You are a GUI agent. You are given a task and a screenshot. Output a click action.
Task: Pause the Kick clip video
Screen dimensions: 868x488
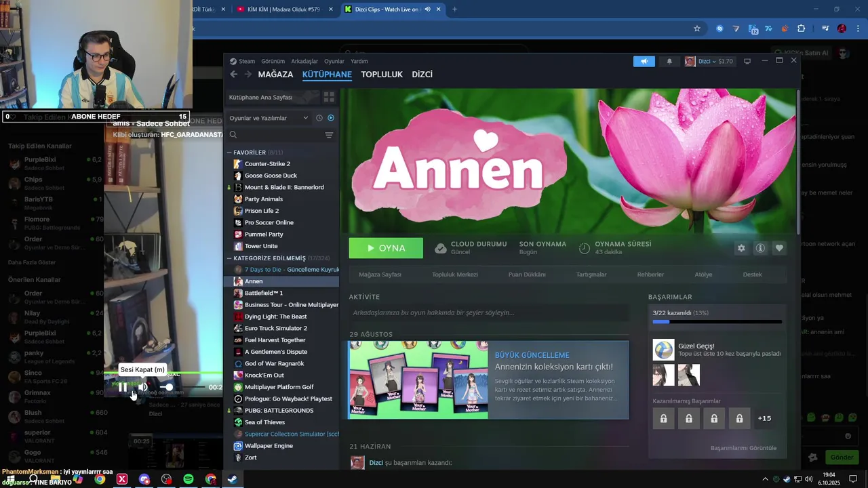coord(122,387)
